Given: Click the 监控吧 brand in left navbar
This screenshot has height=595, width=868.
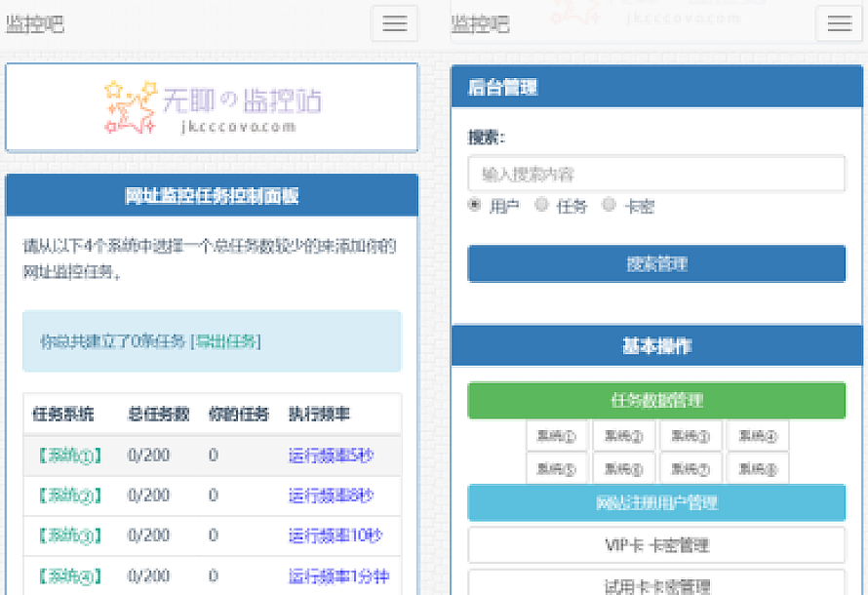Looking at the screenshot, I should pyautogui.click(x=35, y=24).
